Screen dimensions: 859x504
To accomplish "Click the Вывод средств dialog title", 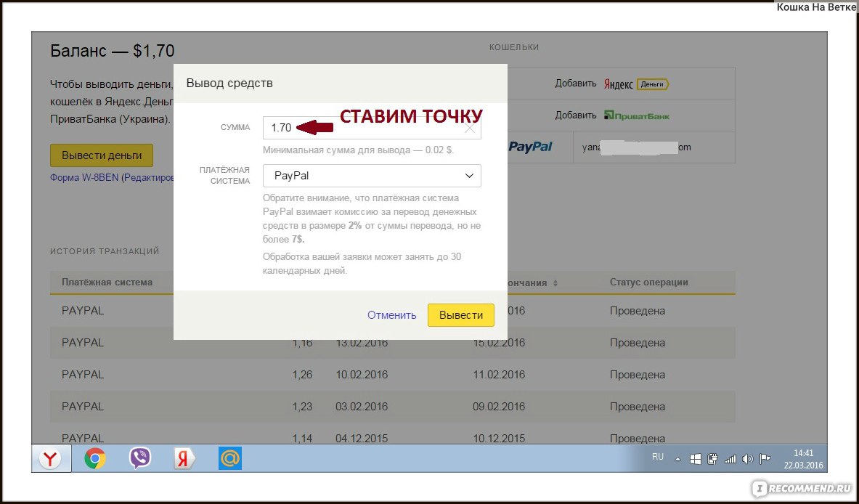I will click(x=229, y=84).
